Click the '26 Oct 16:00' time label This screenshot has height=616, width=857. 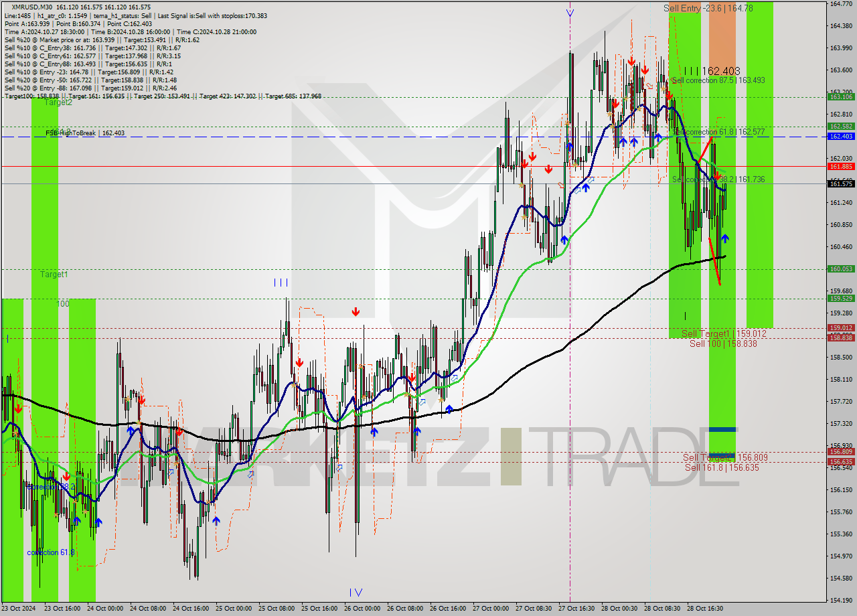click(447, 609)
